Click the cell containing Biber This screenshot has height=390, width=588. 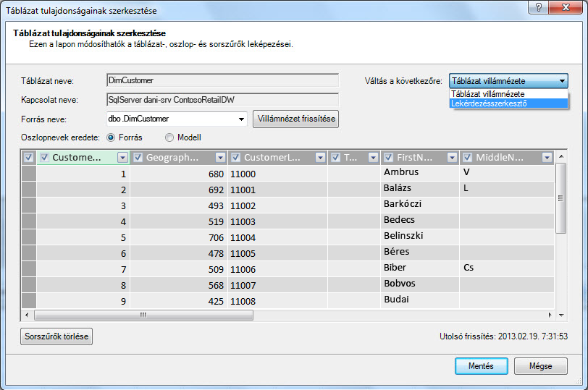pyautogui.click(x=419, y=268)
